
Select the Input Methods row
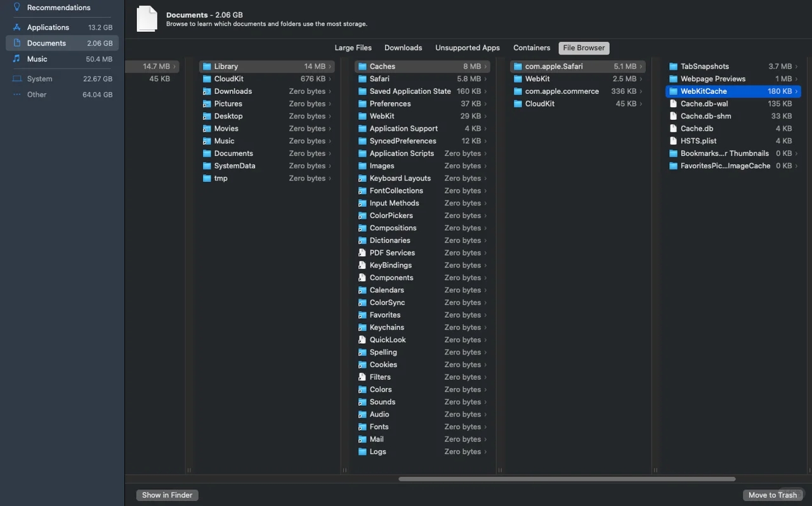point(422,203)
